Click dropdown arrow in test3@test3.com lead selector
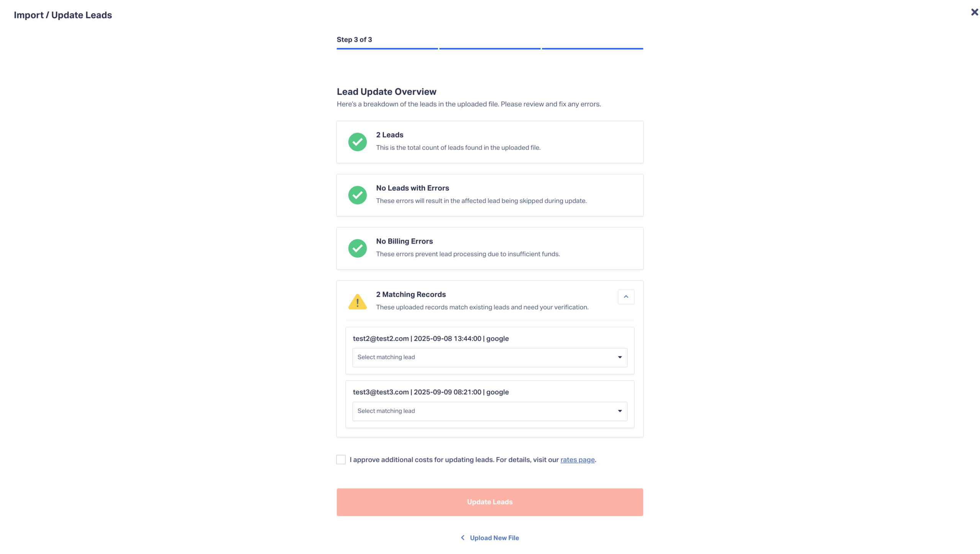The height and width of the screenshot is (554, 980). click(x=619, y=411)
